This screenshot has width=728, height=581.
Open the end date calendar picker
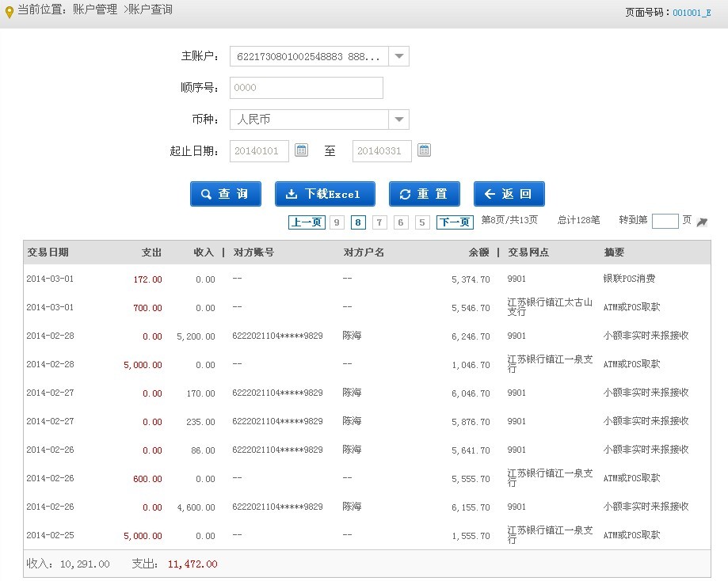click(x=424, y=150)
